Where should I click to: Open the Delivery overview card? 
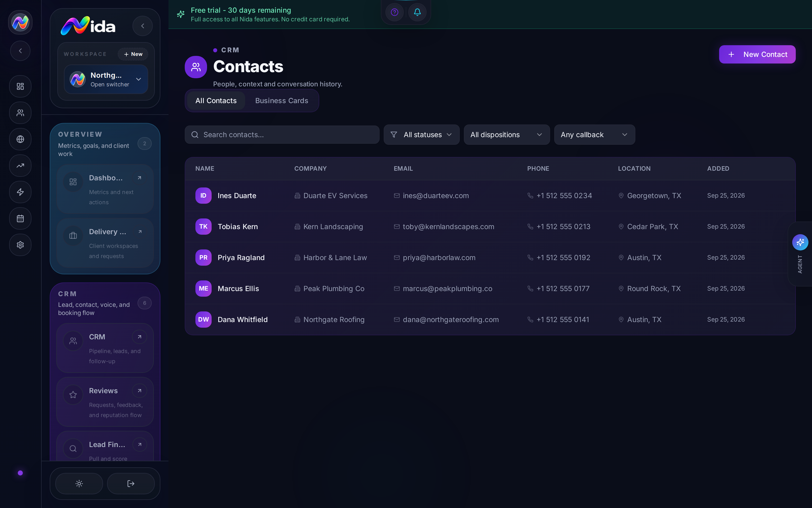105,243
